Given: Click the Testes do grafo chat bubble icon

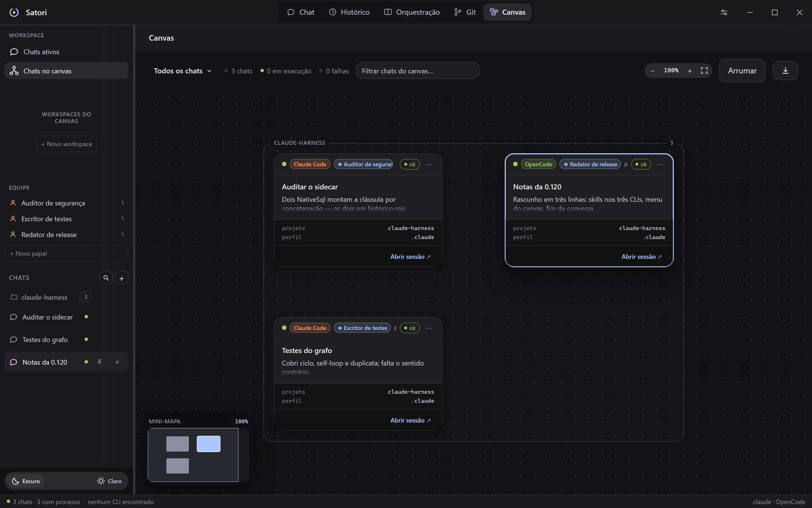Looking at the screenshot, I should click(x=14, y=339).
